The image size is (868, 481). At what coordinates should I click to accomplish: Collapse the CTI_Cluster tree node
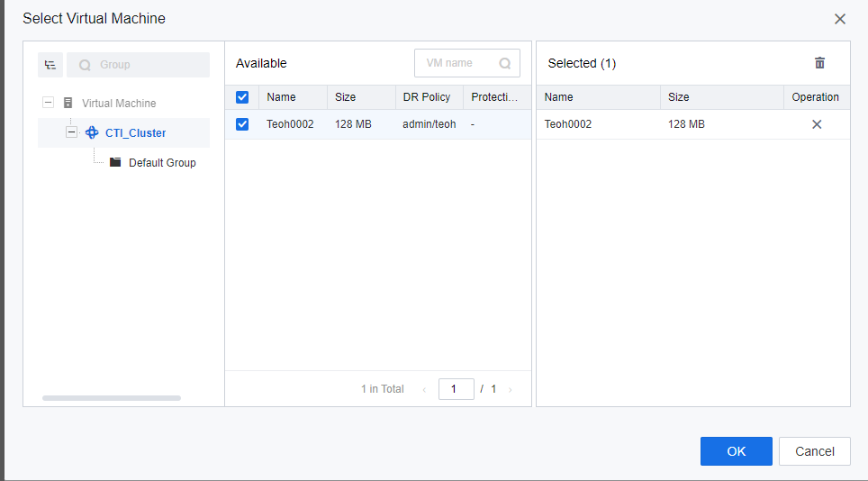(72, 132)
